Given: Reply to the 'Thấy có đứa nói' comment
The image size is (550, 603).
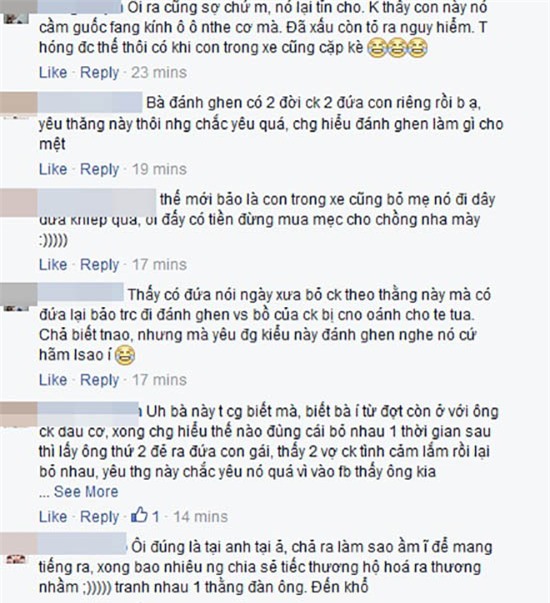Looking at the screenshot, I should [100, 380].
